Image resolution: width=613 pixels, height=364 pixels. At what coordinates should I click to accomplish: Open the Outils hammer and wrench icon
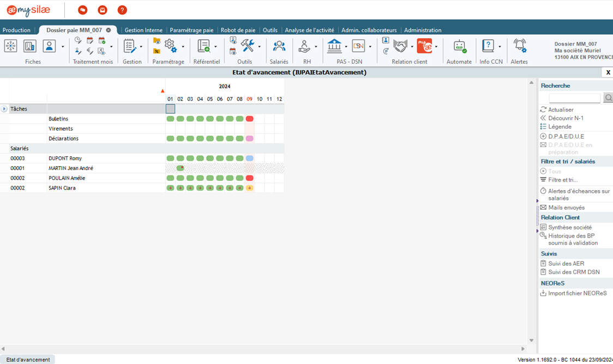247,46
